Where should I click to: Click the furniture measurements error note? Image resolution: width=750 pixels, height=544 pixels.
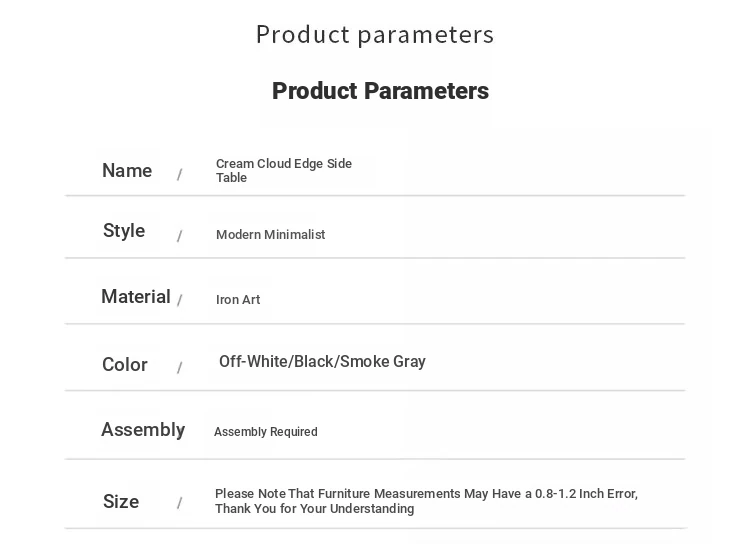click(x=426, y=501)
